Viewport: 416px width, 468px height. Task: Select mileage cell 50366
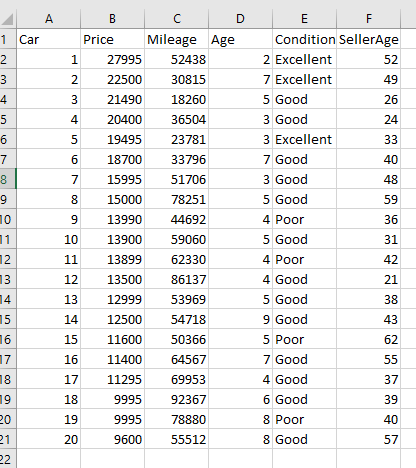[x=177, y=339]
